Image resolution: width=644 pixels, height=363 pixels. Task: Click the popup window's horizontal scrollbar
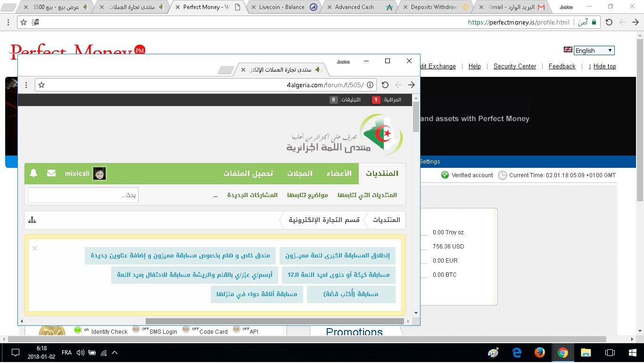point(274,321)
